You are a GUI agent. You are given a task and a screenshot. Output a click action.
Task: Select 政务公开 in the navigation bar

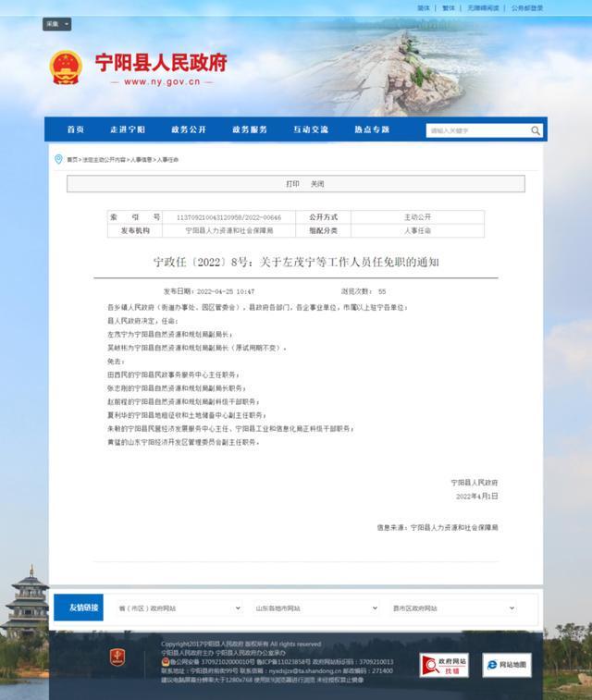point(189,129)
